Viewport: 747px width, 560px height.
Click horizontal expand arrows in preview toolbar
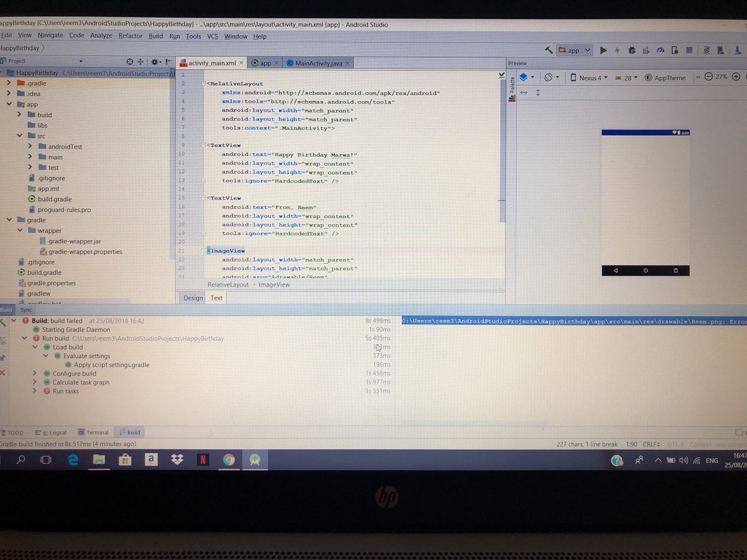[x=524, y=93]
